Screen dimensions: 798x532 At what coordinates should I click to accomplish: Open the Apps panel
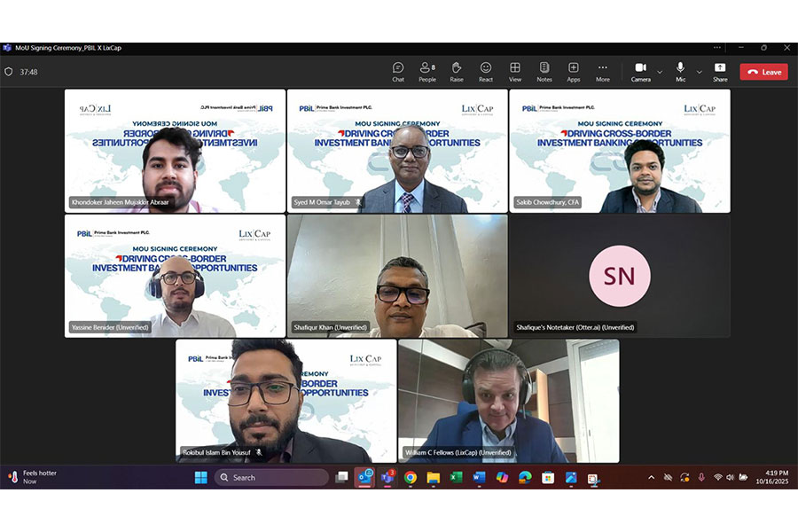[x=574, y=72]
